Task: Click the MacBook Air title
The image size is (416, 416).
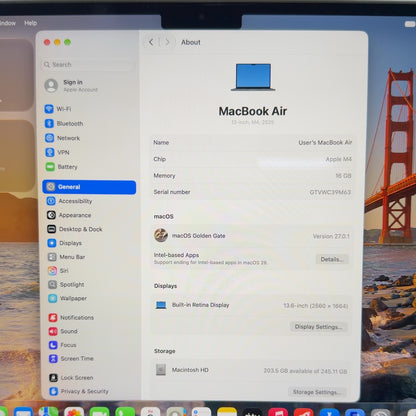Action: pos(253,111)
